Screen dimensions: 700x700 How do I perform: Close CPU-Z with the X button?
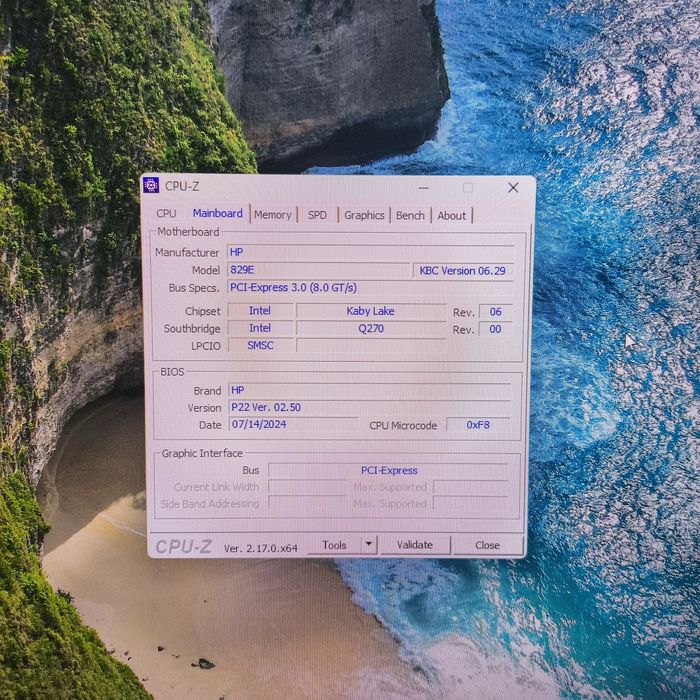(x=513, y=188)
